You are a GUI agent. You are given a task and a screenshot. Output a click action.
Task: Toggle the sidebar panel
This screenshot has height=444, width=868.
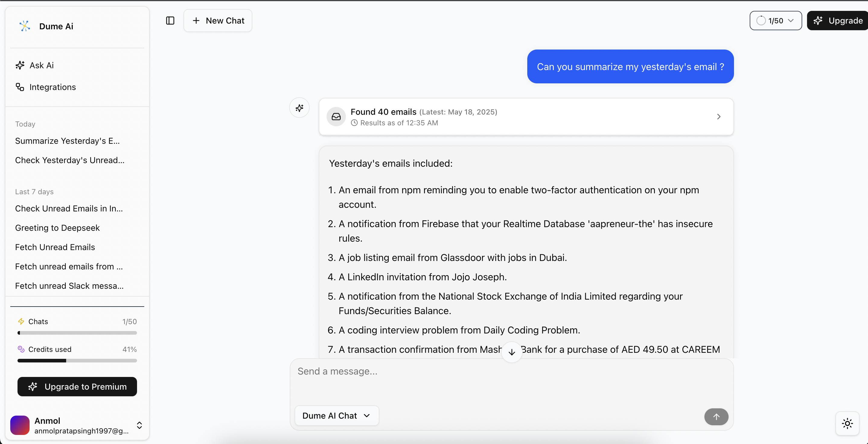point(170,21)
